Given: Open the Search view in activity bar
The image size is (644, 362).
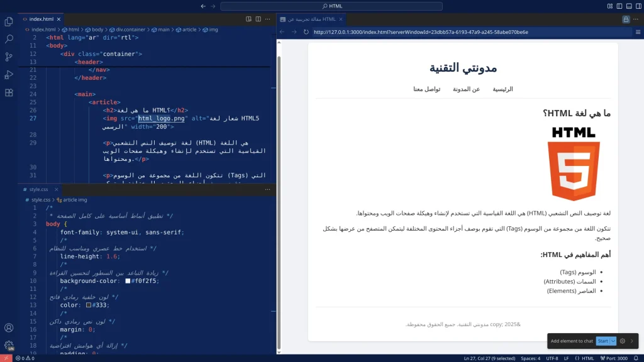Looking at the screenshot, I should click(x=9, y=39).
